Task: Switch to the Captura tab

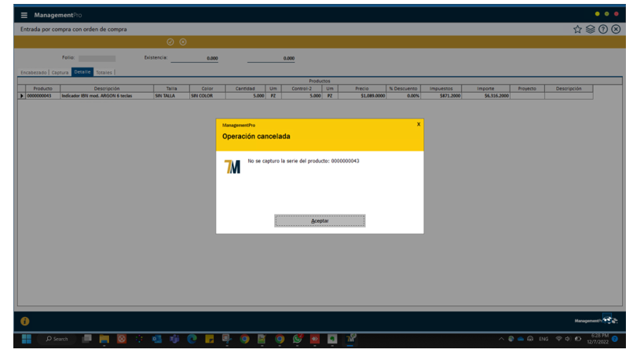Action: [x=60, y=72]
